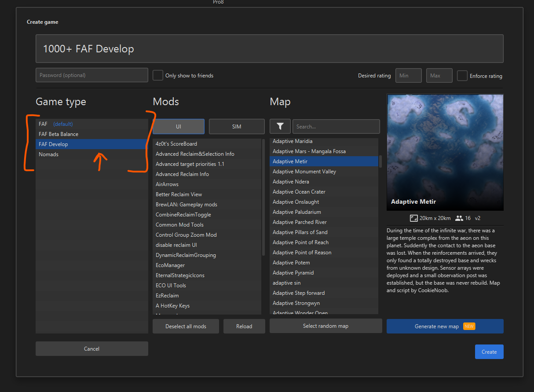Click the game title field

tap(270, 48)
